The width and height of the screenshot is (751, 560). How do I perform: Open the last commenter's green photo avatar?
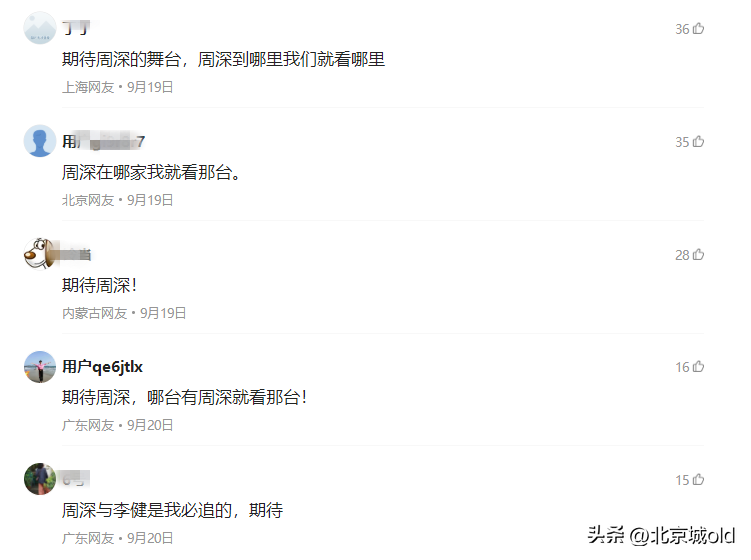click(x=40, y=479)
